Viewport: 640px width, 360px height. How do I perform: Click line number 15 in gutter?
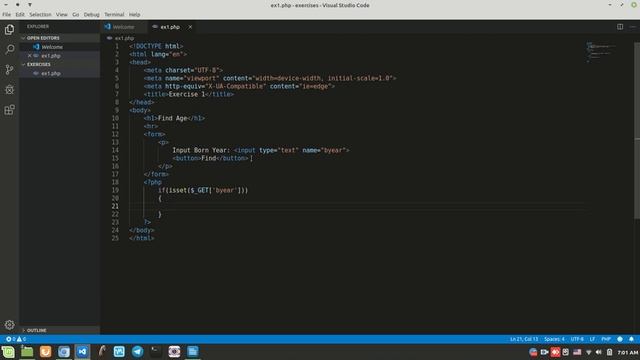click(x=115, y=158)
